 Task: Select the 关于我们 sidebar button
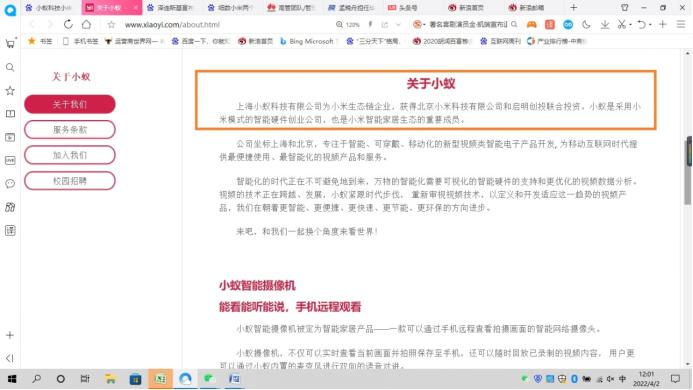click(70, 104)
